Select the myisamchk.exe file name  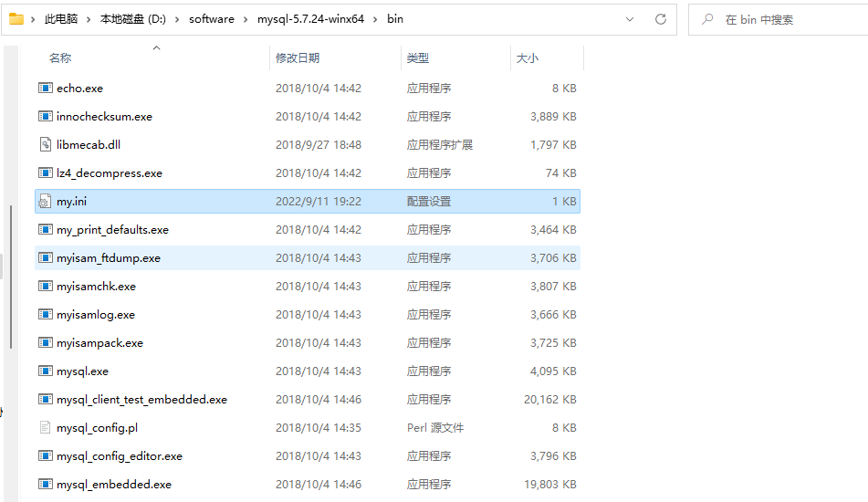96,287
